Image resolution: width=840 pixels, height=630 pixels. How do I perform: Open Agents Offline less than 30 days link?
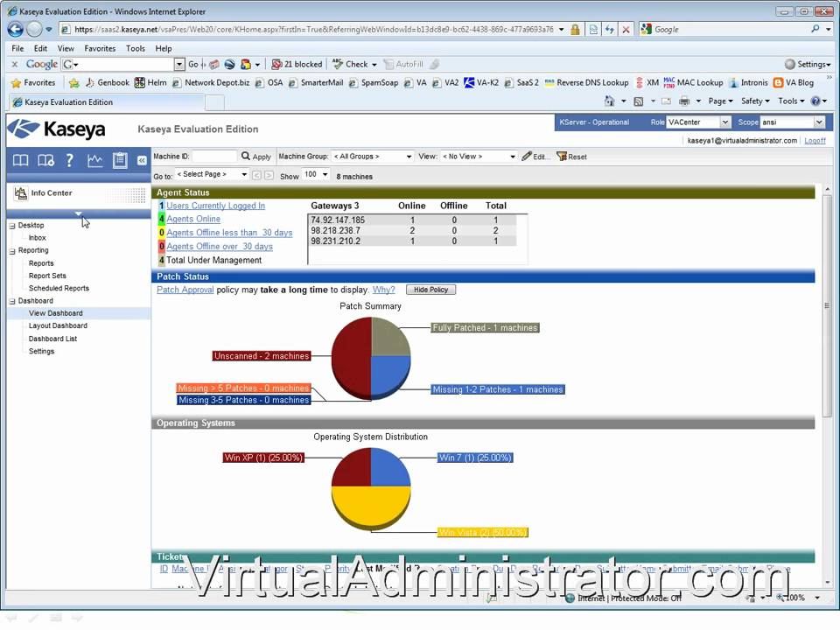coord(229,233)
